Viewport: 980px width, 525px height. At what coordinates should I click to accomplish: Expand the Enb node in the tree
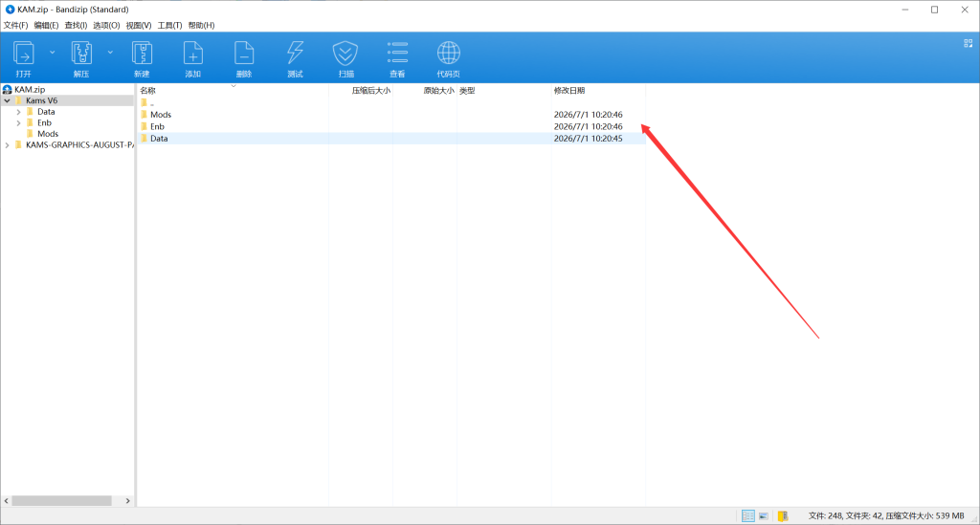tap(18, 123)
